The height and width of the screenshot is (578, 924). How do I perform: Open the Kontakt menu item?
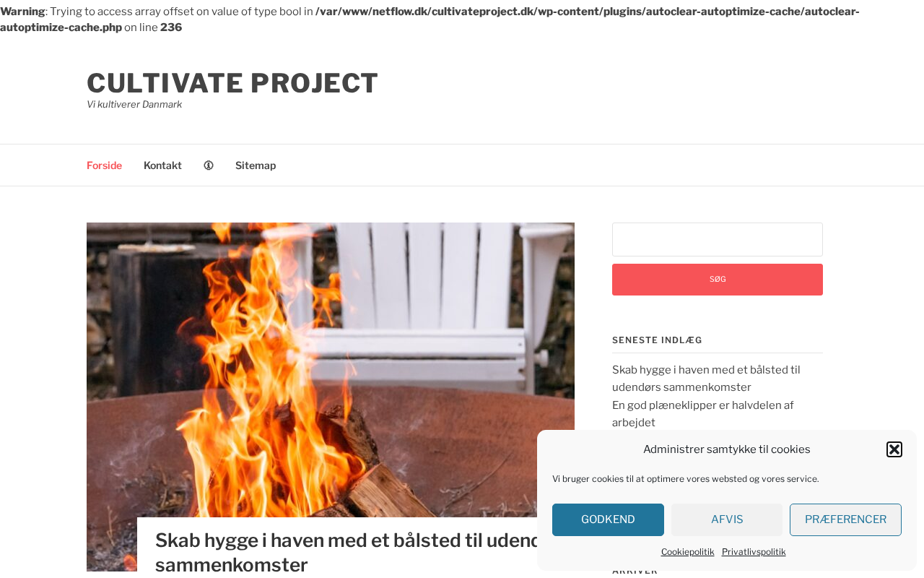[x=162, y=165]
